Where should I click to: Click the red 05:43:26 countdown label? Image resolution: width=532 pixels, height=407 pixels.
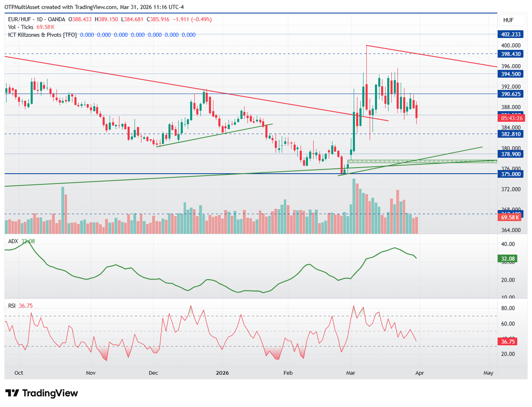[x=512, y=118]
